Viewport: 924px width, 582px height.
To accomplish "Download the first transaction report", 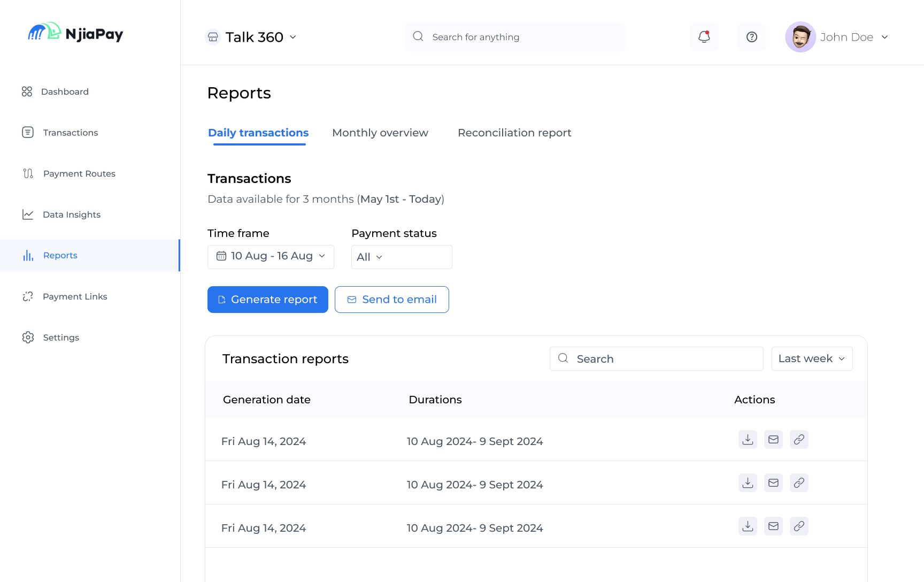I will pos(748,440).
